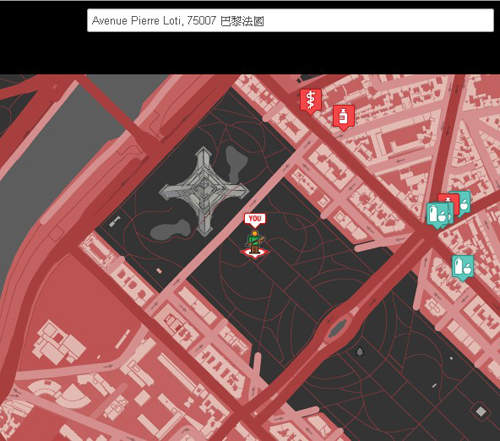Pick the small orange item on the tower park path
Screen dimensions: 500x441
159,271
